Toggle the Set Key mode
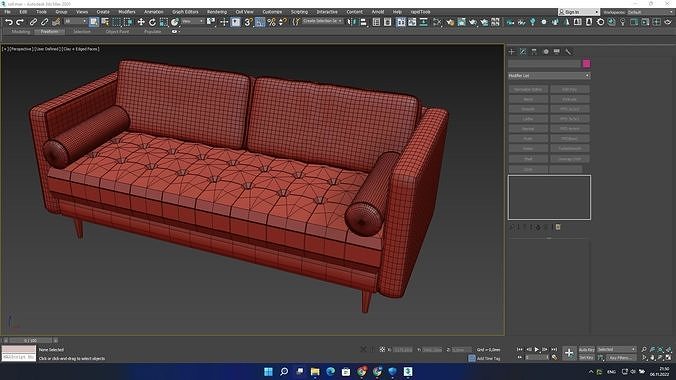Image resolution: width=676 pixels, height=380 pixels. [586, 358]
